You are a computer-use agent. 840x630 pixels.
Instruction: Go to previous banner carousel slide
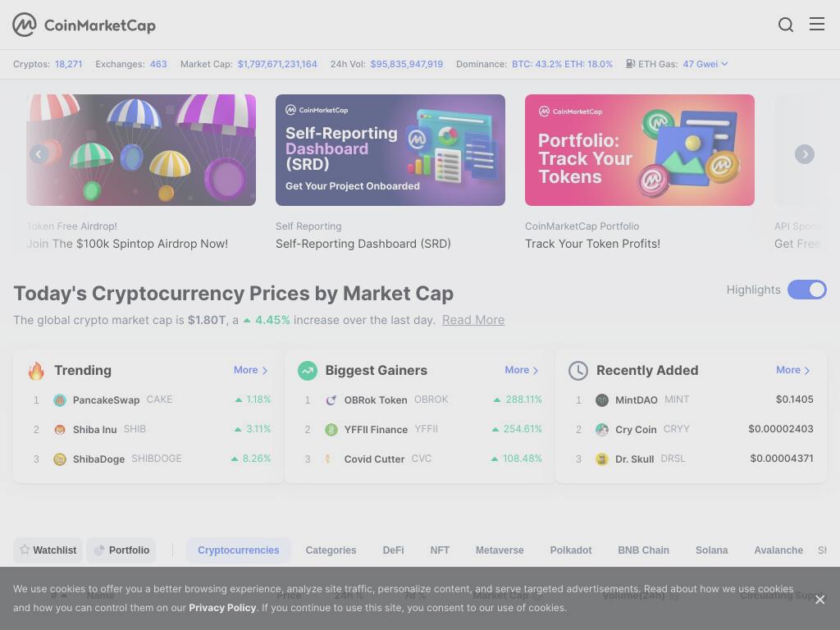pos(39,154)
